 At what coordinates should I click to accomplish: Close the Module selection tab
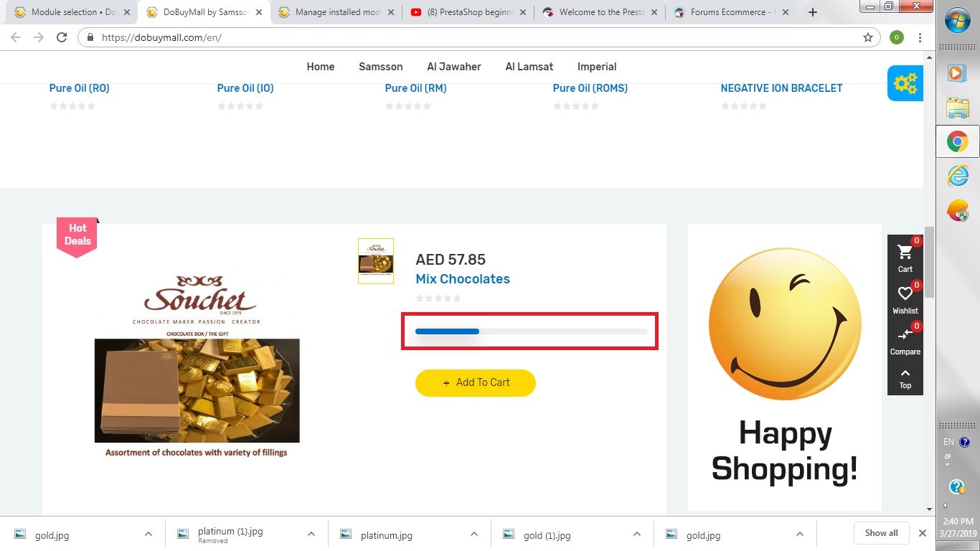(127, 12)
